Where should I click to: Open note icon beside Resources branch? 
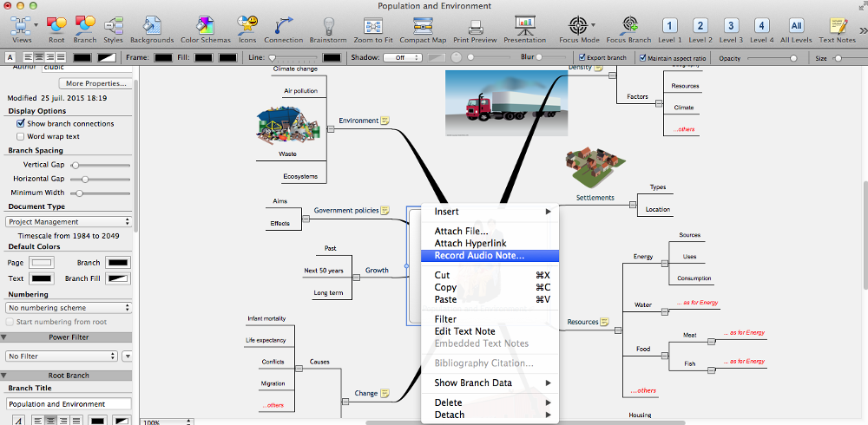605,322
